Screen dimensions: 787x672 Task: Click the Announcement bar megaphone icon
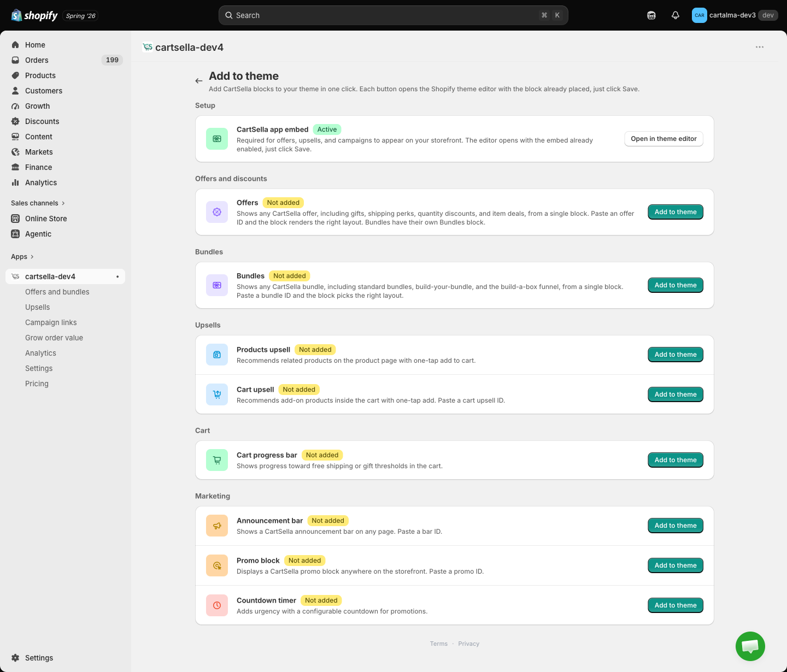(217, 526)
